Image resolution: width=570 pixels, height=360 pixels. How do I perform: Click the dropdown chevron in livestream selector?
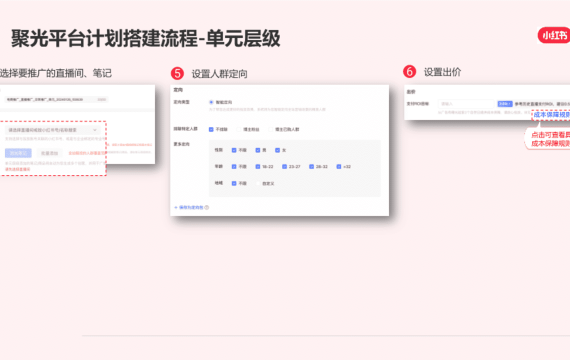click(x=95, y=130)
